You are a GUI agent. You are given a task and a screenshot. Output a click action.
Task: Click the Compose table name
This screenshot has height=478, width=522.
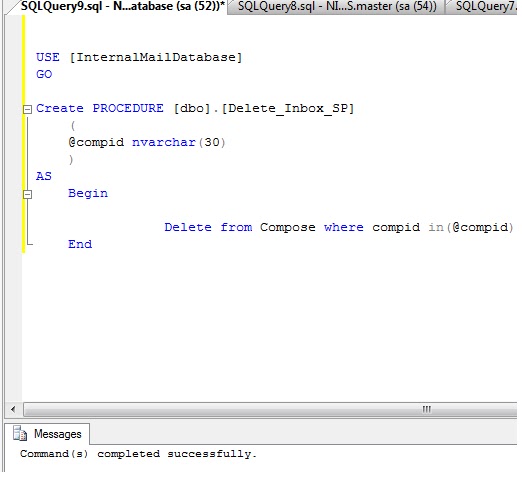(288, 228)
